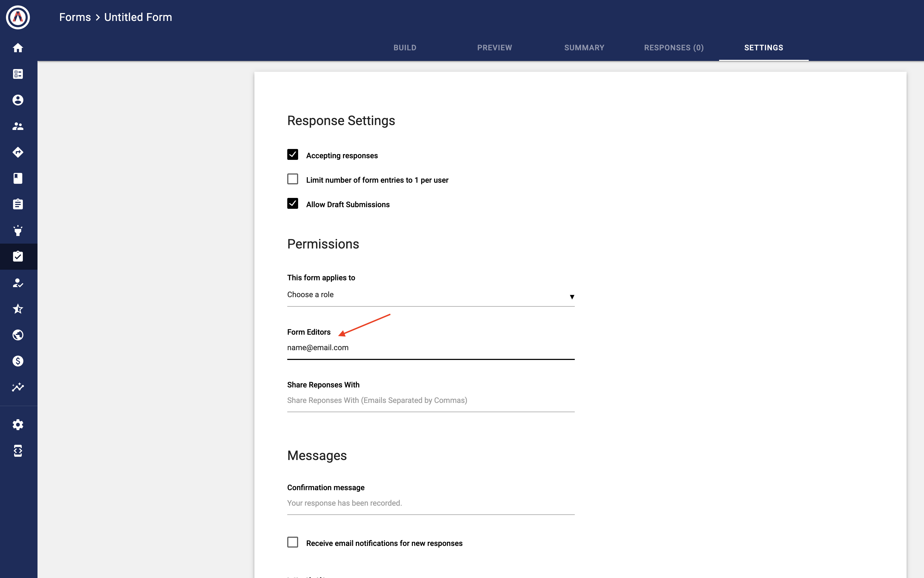Switch to the PREVIEW tab
This screenshot has width=924, height=578.
[x=495, y=48]
